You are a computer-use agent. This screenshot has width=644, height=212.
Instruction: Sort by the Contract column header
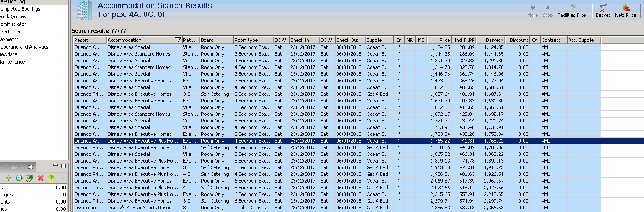pyautogui.click(x=553, y=40)
